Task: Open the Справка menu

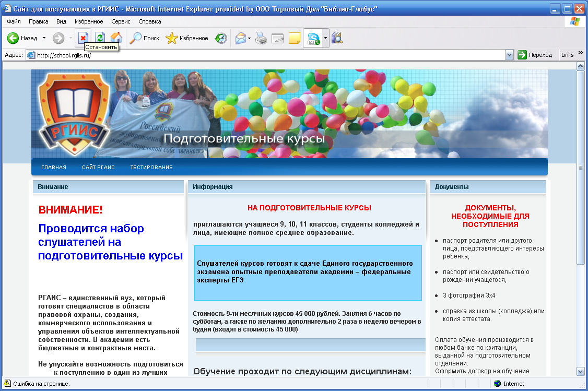Action: coord(150,21)
